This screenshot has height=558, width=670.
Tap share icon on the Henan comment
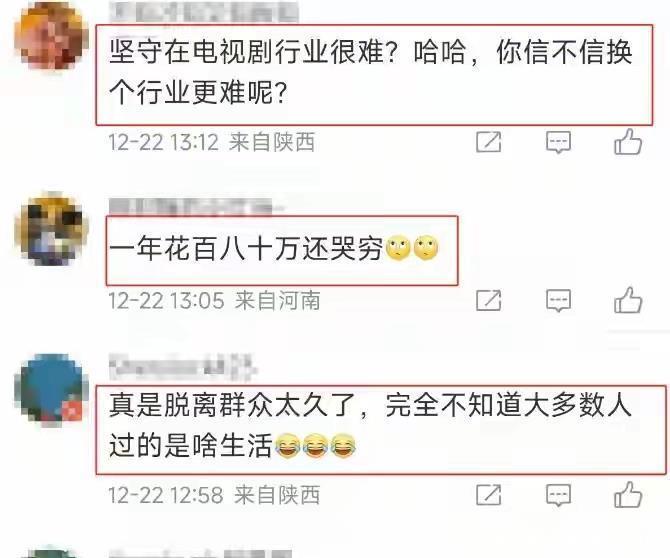489,300
